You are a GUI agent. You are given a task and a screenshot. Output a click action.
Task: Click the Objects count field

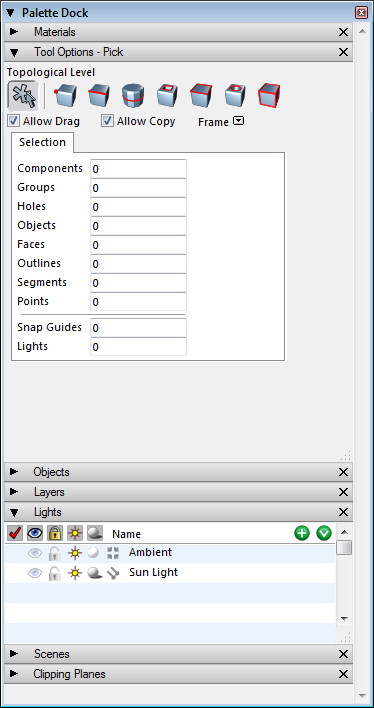138,225
